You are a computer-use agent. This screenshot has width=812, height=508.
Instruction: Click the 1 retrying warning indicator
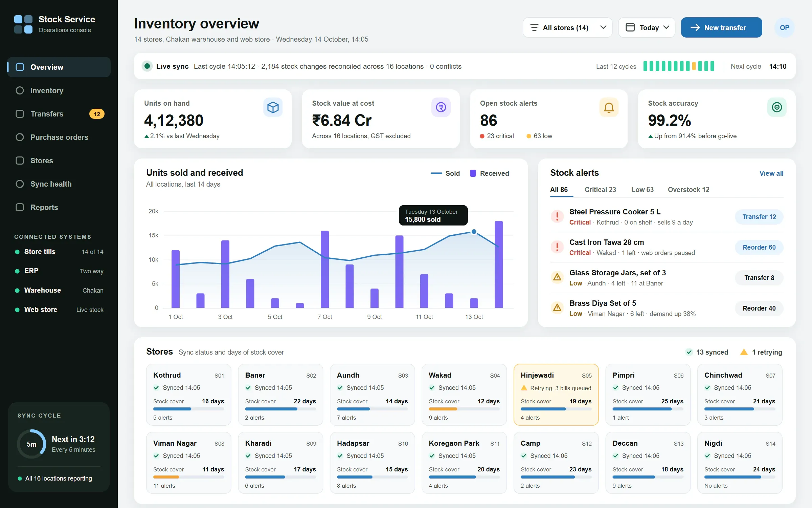[761, 352]
